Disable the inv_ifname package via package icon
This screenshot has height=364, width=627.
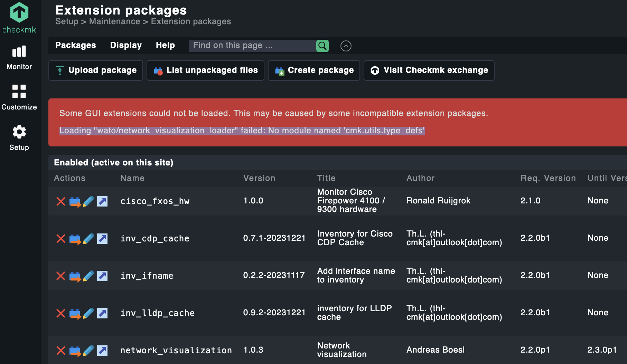[75, 276]
